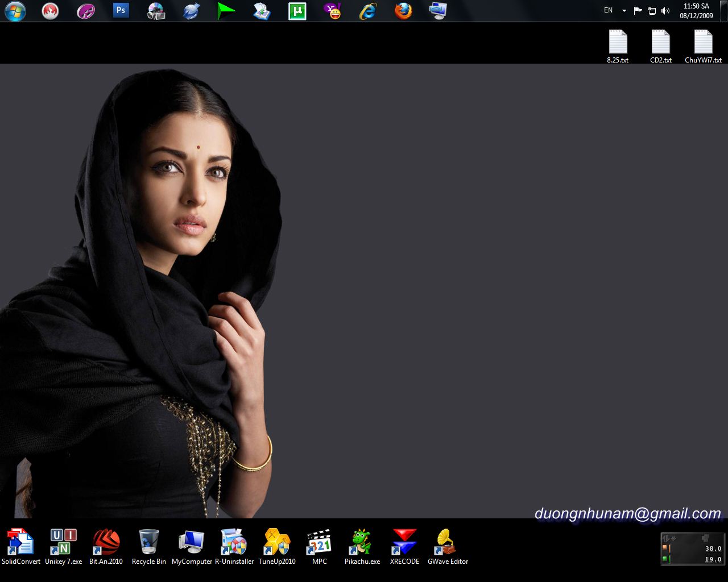Click the blue globe with arrows icon
The height and width of the screenshot is (582, 728).
[191, 11]
